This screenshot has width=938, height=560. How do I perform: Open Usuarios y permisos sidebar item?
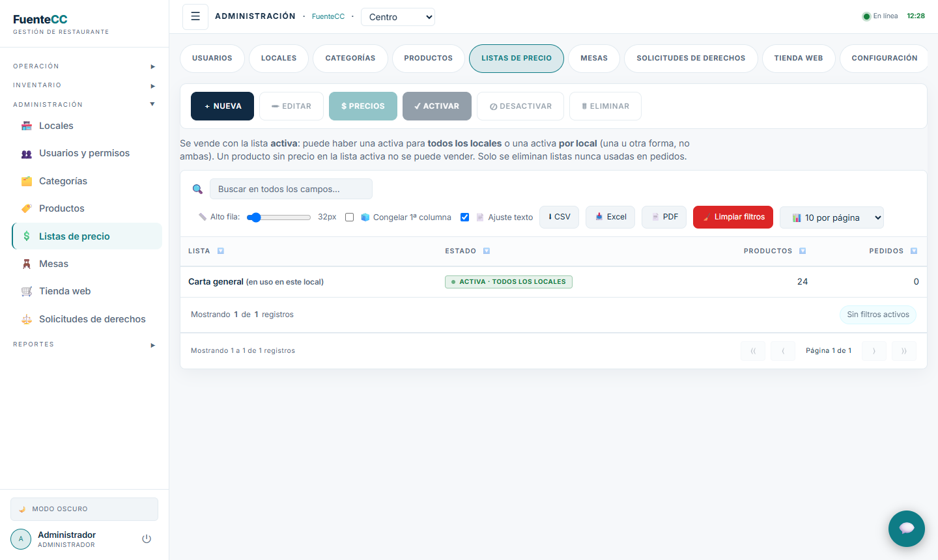87,153
